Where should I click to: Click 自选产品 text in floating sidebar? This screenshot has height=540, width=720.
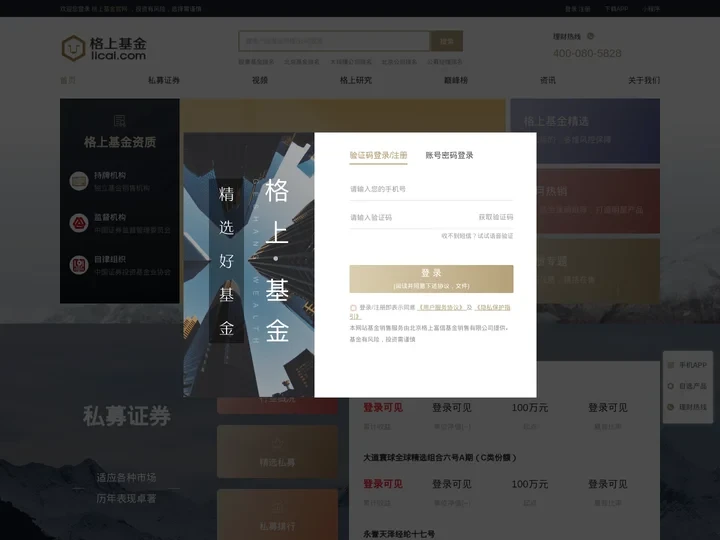click(693, 386)
